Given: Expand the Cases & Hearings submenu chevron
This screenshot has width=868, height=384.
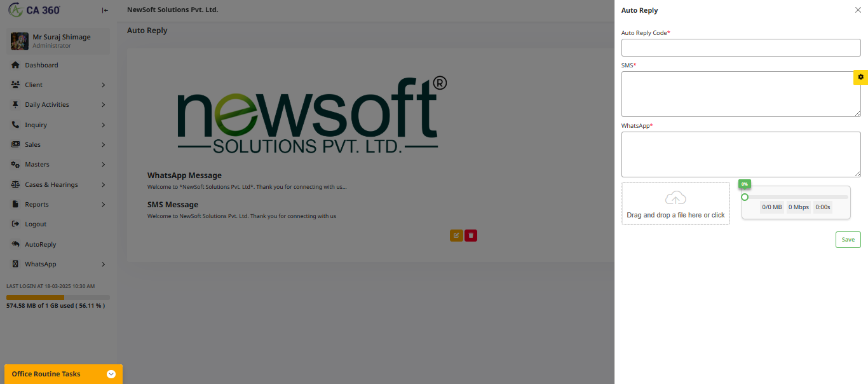Looking at the screenshot, I should (x=103, y=185).
